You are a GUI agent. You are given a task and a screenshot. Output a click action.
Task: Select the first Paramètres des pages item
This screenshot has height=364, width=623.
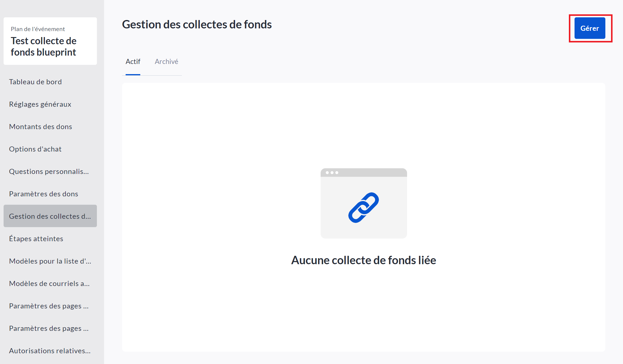(49, 306)
